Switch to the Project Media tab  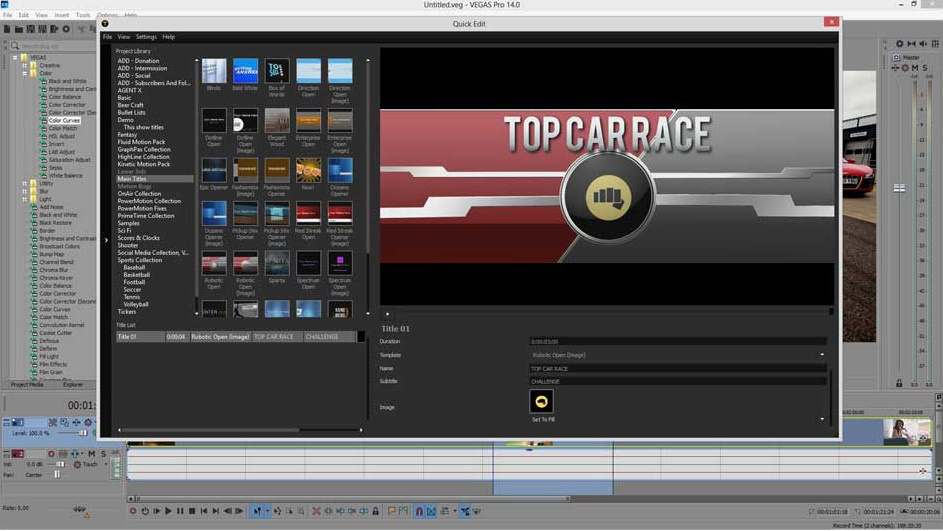(x=27, y=384)
